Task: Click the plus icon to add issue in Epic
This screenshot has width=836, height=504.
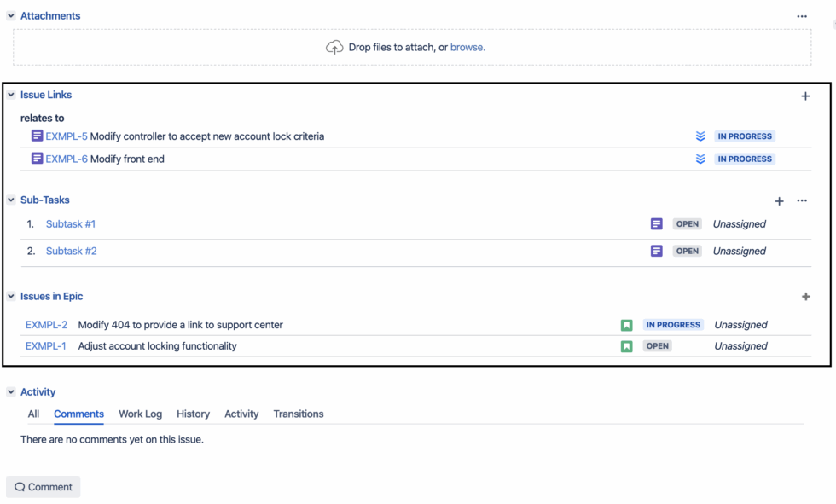Action: tap(805, 296)
